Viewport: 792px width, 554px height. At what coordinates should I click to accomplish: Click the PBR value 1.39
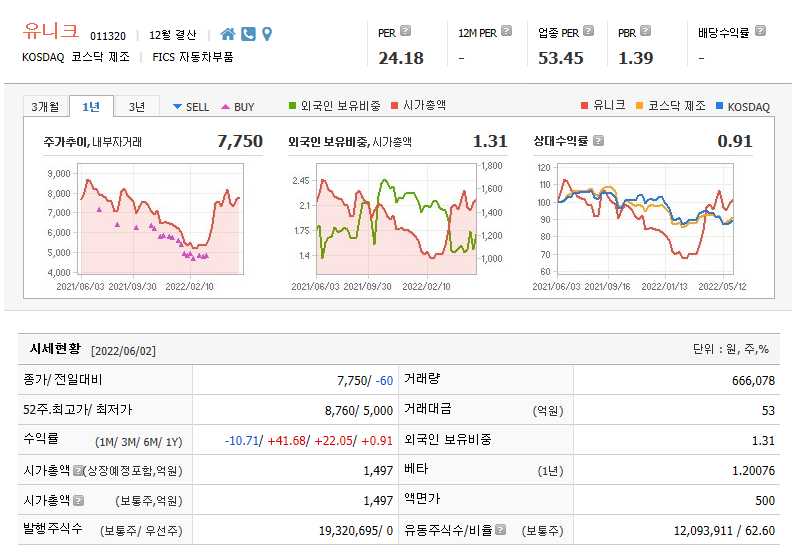[635, 58]
